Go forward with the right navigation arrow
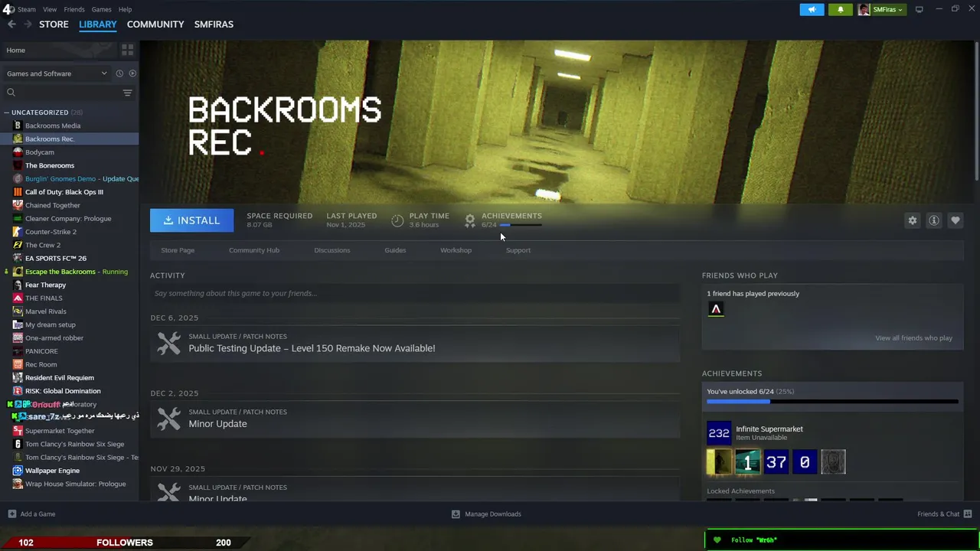980x551 pixels. click(28, 24)
